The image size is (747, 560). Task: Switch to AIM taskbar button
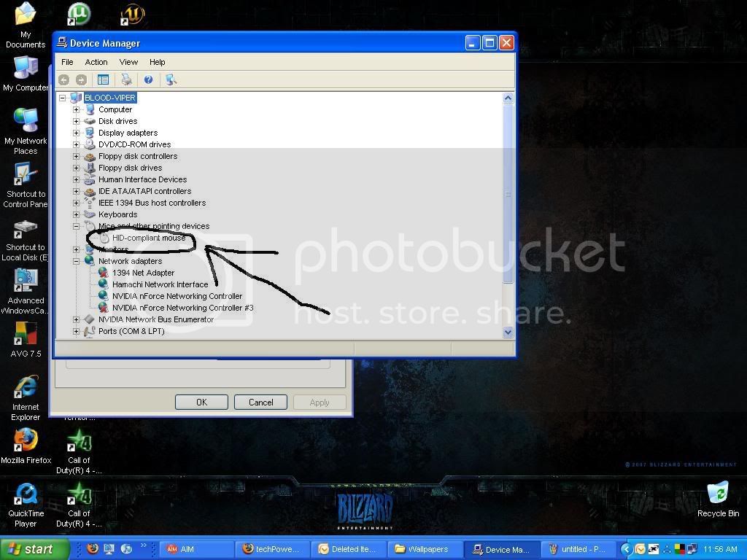pos(196,549)
